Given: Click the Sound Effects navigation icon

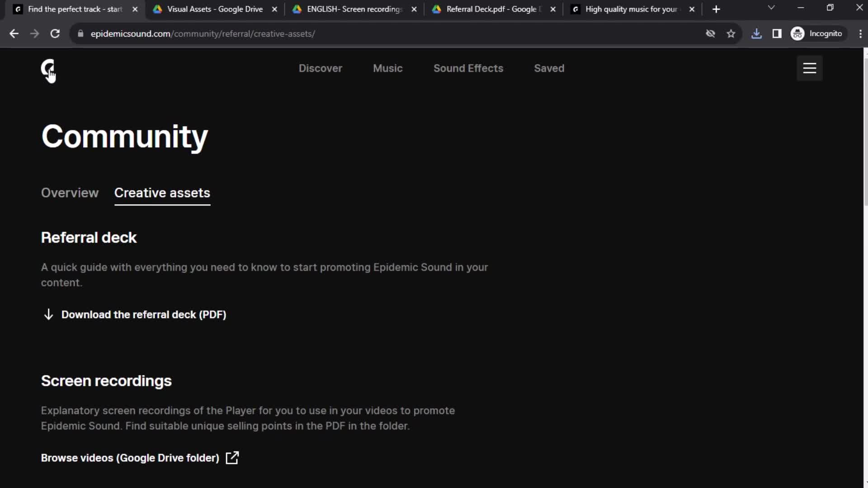Looking at the screenshot, I should (x=468, y=68).
